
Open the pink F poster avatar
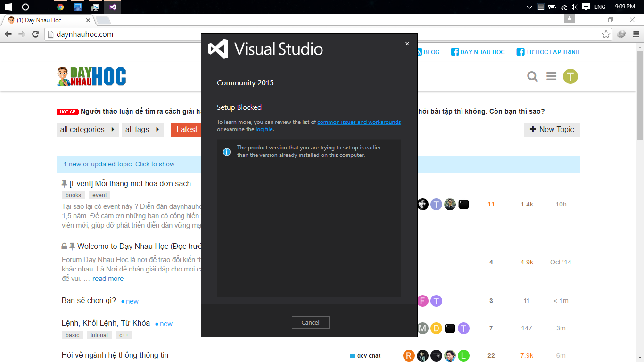[x=422, y=301]
